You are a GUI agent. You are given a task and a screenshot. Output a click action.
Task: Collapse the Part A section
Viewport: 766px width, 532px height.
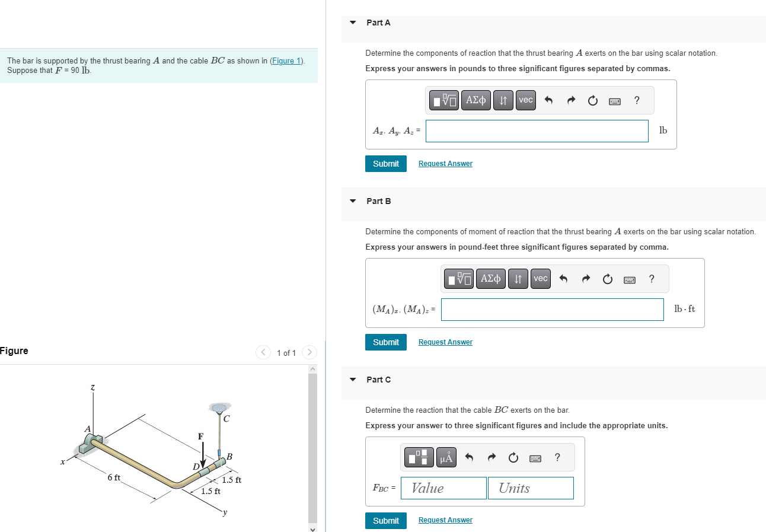point(352,22)
